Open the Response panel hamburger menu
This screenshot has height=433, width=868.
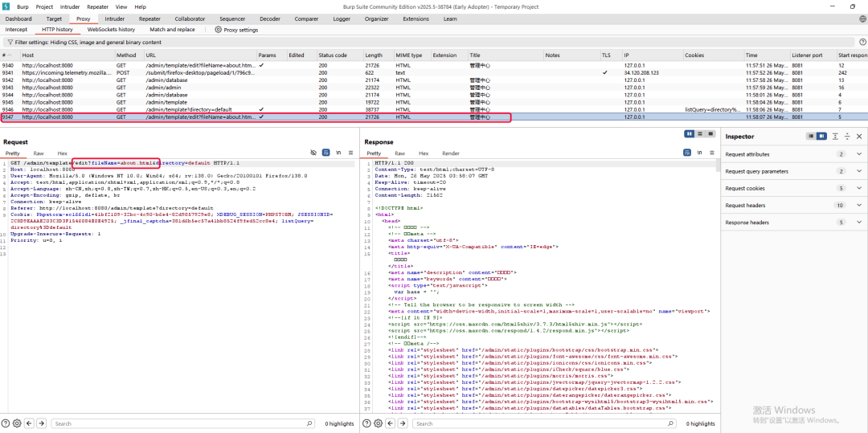[x=711, y=153]
